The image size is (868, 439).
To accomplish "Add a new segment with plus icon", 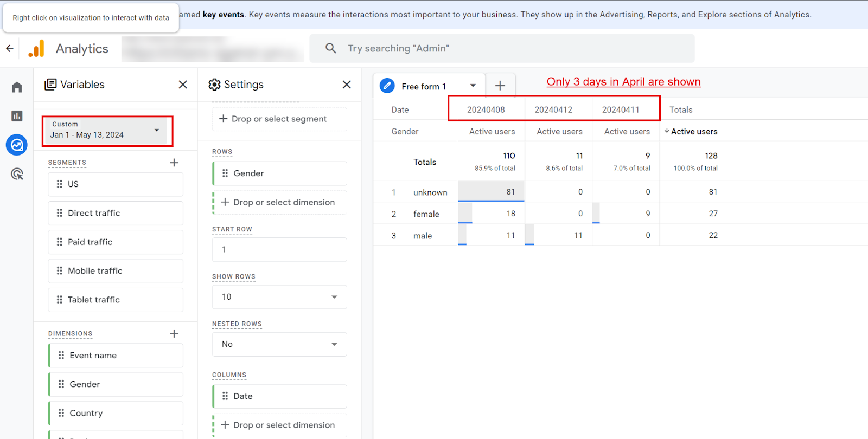I will (x=174, y=163).
